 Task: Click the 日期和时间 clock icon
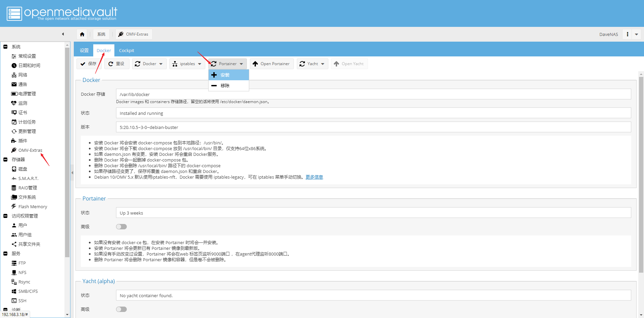(x=14, y=65)
